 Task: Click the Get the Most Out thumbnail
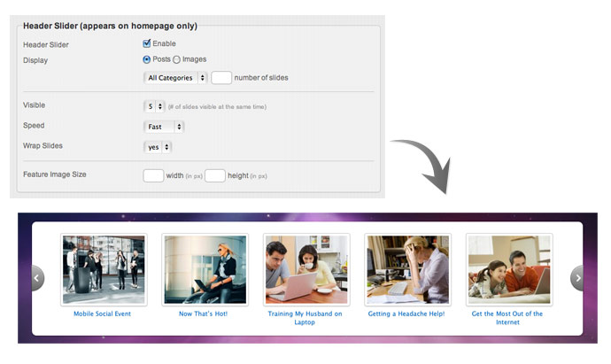click(509, 270)
